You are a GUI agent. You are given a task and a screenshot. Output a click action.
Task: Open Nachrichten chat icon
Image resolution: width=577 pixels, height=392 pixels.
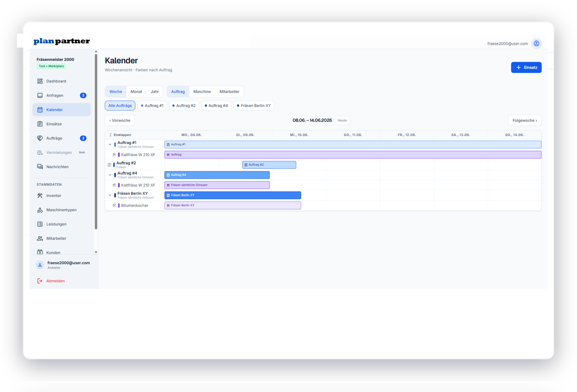[40, 167]
